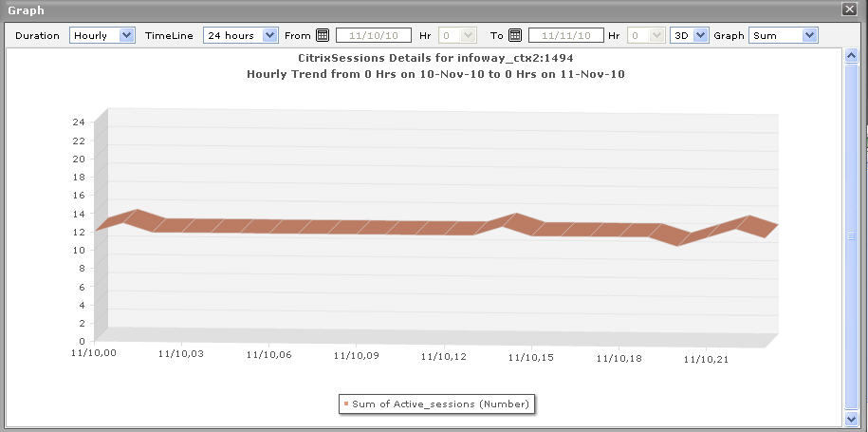Open the Duration dropdown showing Hourly
The height and width of the screenshot is (432, 868).
pos(102,35)
